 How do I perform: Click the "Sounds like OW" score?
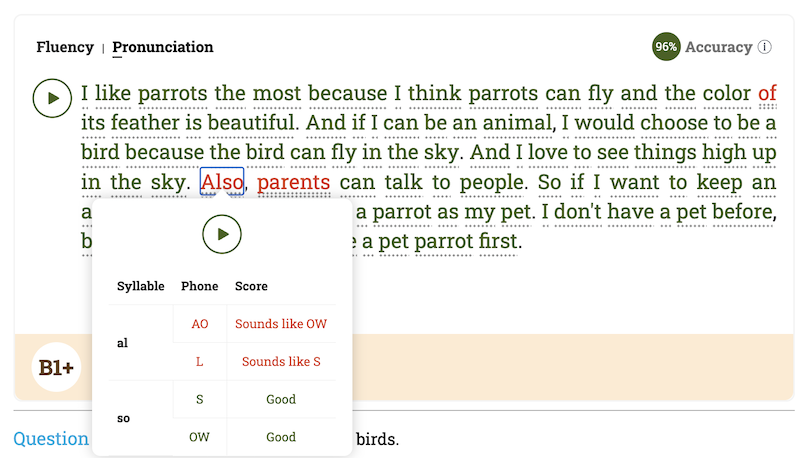coord(281,324)
